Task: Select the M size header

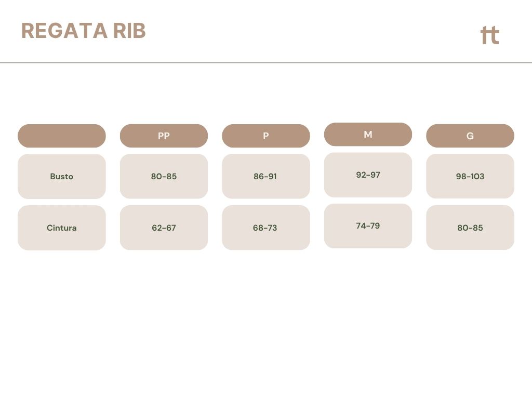Action: [x=368, y=135]
